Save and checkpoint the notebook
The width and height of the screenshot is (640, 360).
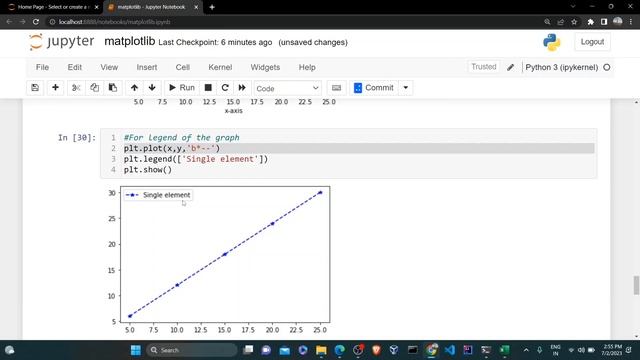[x=35, y=88]
